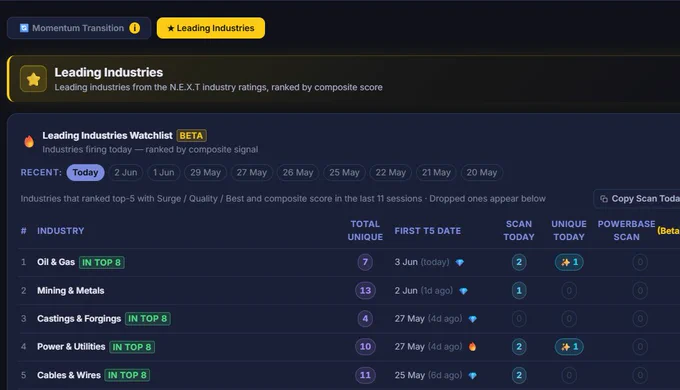Click IN TOP 8 badge for Cables & Wires
The width and height of the screenshot is (680, 390).
[x=128, y=375]
